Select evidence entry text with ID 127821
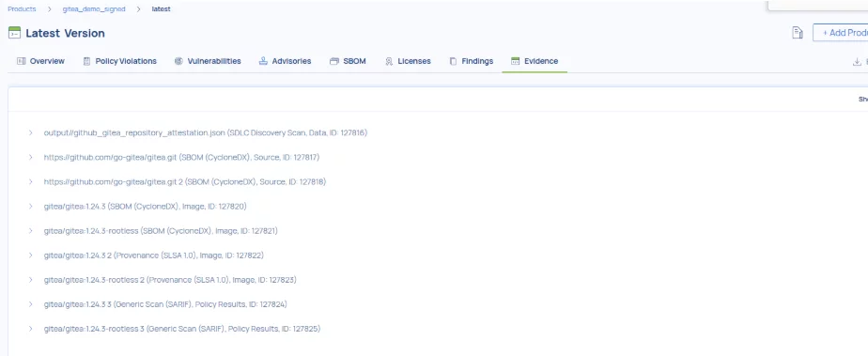This screenshot has width=868, height=356. point(161,230)
